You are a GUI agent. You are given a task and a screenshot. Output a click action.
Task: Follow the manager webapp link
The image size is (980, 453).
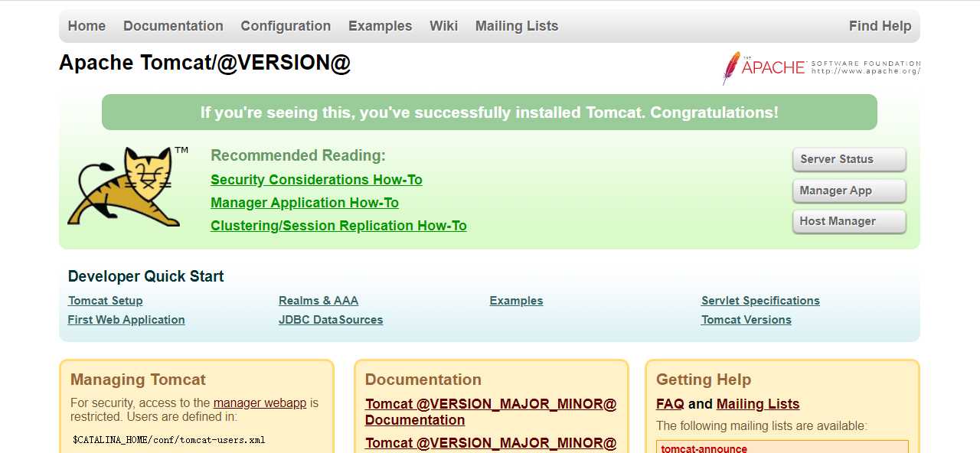(x=260, y=402)
